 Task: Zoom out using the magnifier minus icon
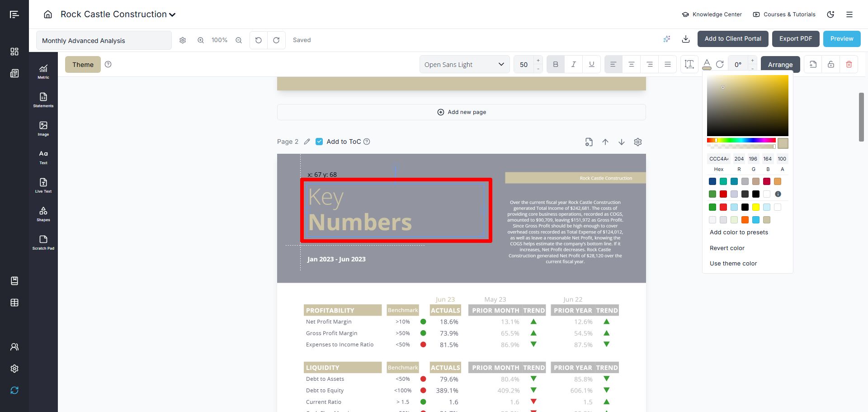point(239,40)
